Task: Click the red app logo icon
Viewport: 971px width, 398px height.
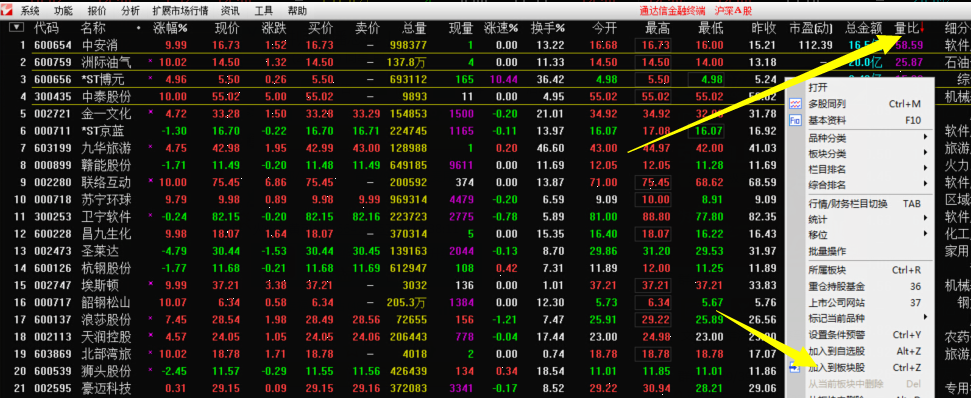Action: point(7,10)
